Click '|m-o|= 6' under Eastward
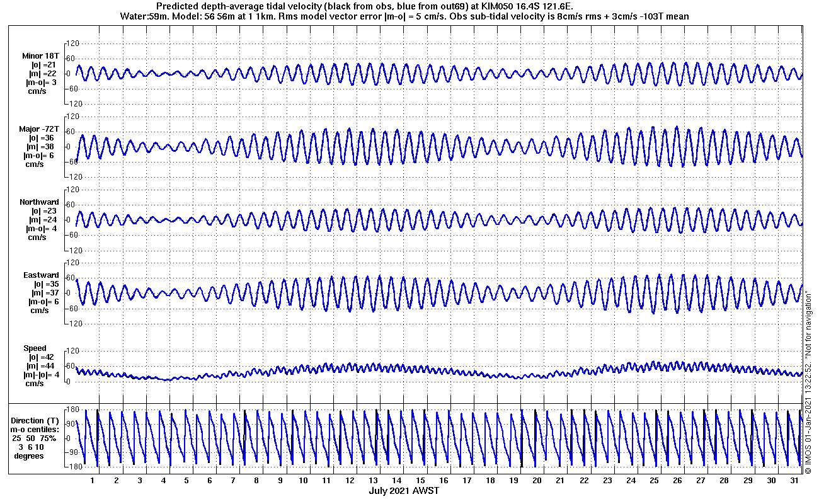The image size is (819, 504). point(43,301)
